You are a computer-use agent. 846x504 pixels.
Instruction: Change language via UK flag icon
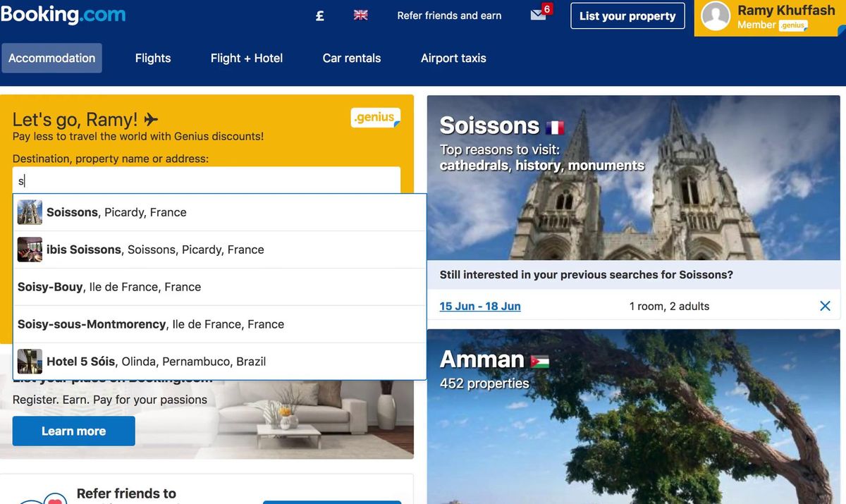[x=360, y=16]
